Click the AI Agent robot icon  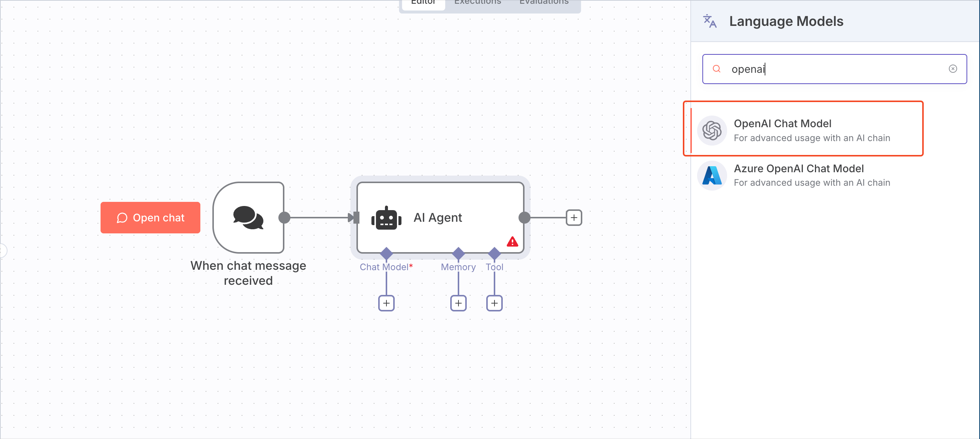[386, 218]
